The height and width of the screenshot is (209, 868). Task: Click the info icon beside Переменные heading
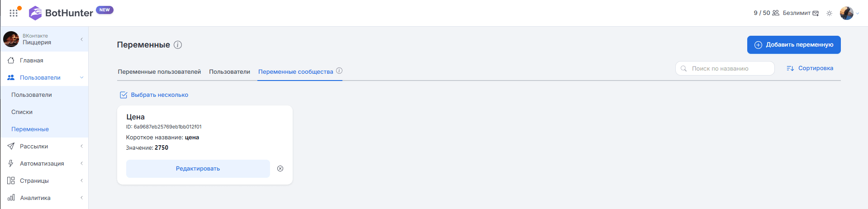[178, 45]
